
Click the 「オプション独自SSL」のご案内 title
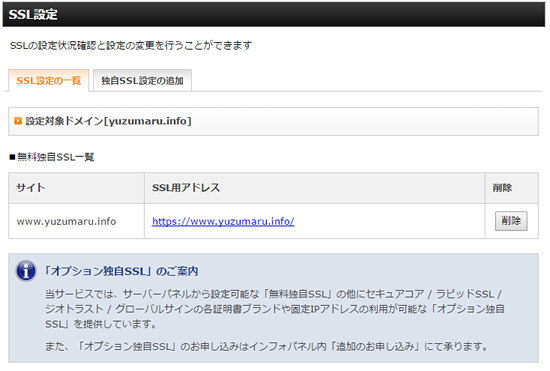121,271
